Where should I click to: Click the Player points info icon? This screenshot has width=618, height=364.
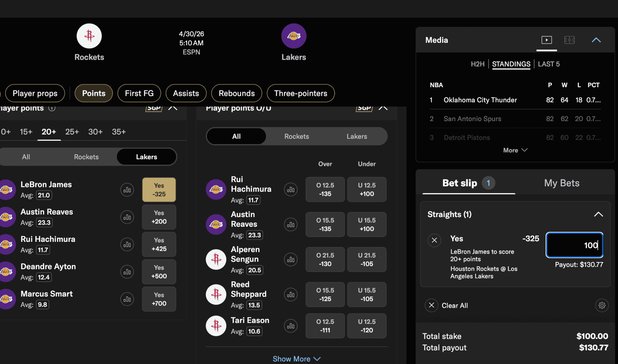click(x=52, y=108)
